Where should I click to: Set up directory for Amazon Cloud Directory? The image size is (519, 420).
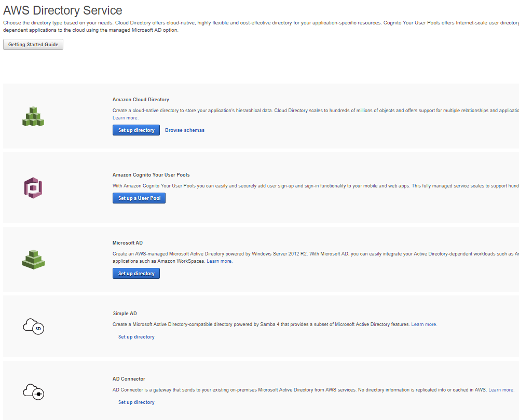[136, 130]
